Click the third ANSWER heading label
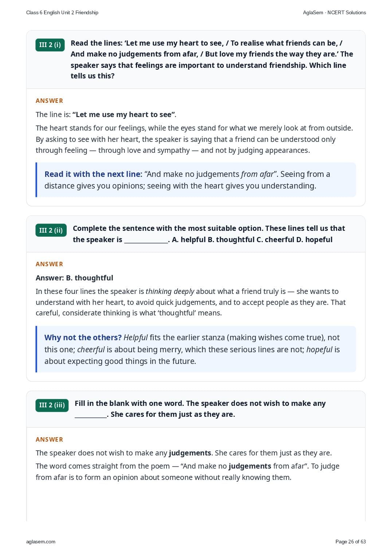The width and height of the screenshot is (392, 555). click(x=49, y=439)
